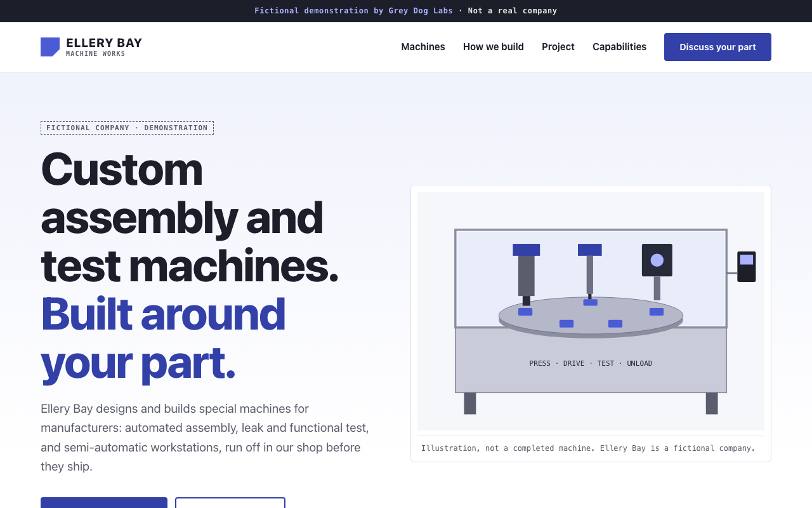
Task: Click the 'Custom assembly and test machines.' heading
Action: click(190, 217)
